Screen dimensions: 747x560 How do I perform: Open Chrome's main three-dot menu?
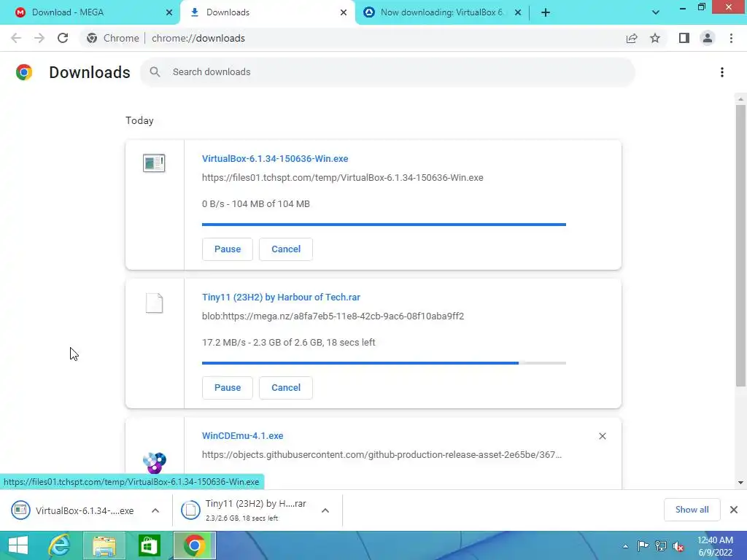[x=731, y=38]
